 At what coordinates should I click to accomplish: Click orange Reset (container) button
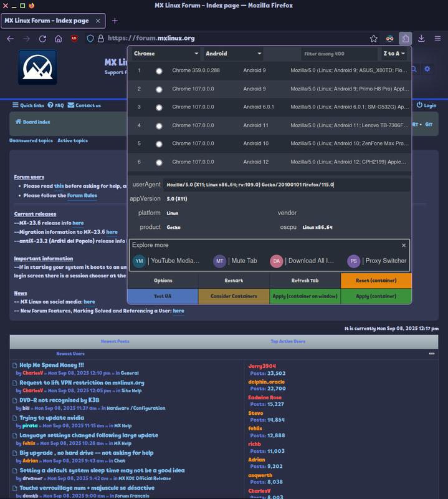[x=376, y=280]
